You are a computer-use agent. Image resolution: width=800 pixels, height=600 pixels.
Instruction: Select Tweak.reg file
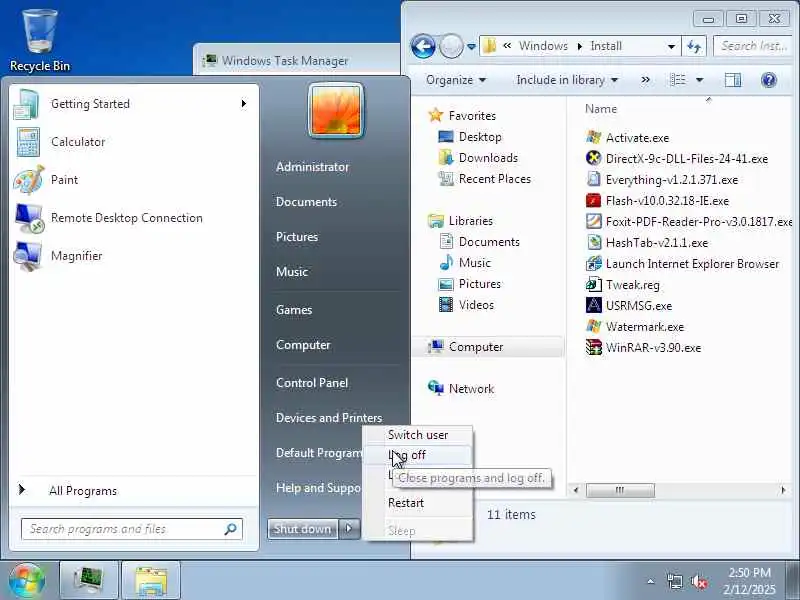pos(622,285)
